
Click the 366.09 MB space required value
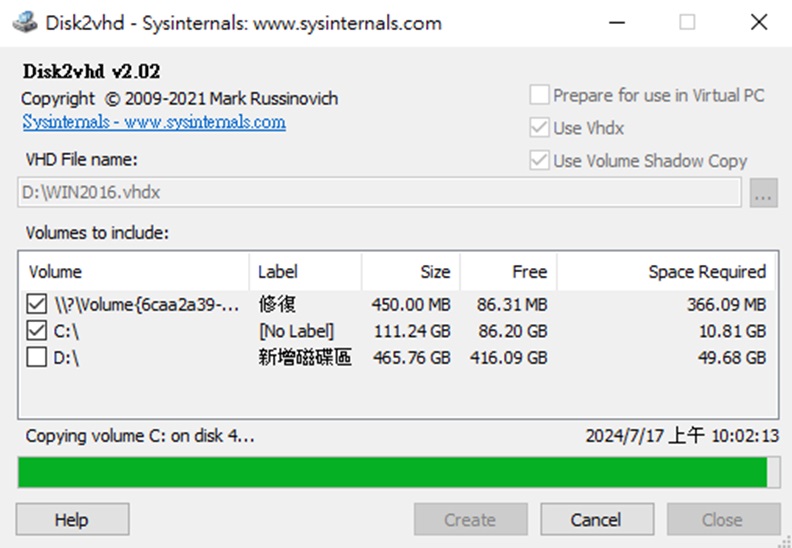[727, 305]
